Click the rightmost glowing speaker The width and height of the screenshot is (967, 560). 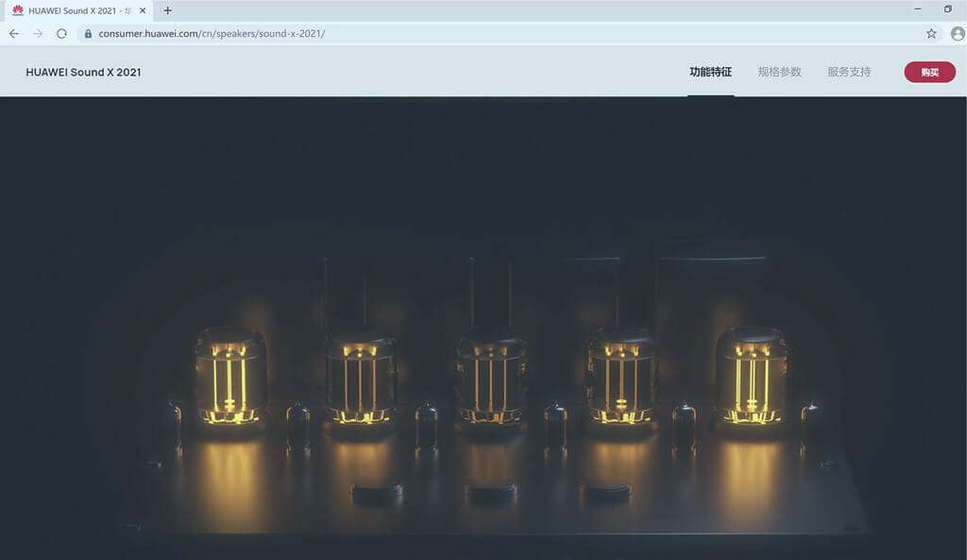[751, 376]
